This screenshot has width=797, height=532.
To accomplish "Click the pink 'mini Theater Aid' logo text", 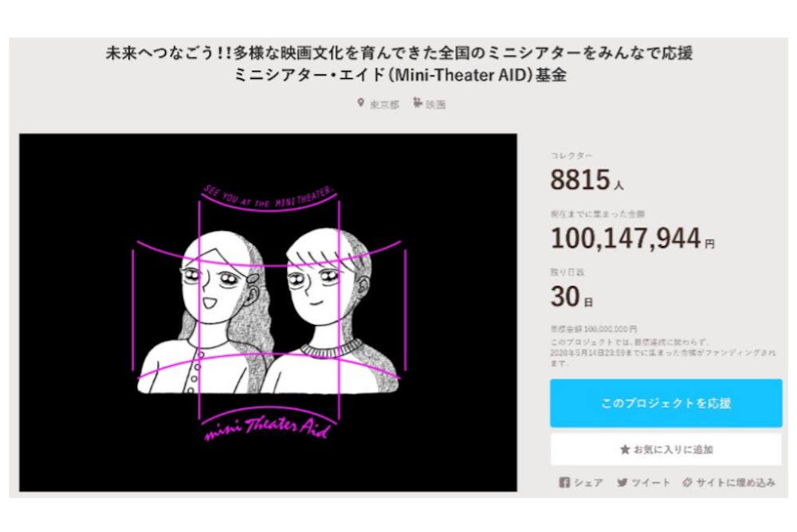I will pos(269,428).
